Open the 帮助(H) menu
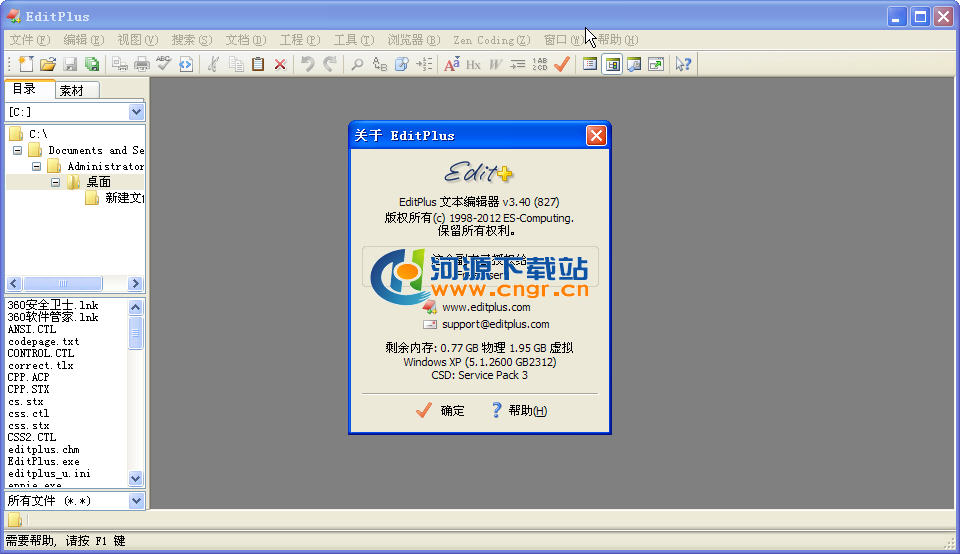This screenshot has width=960, height=554. [x=618, y=40]
